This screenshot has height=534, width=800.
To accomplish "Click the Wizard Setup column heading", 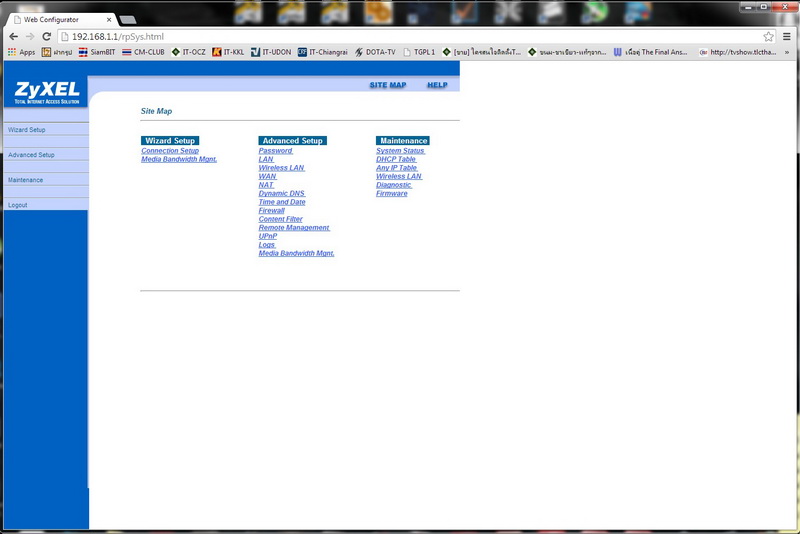I will click(x=170, y=141).
